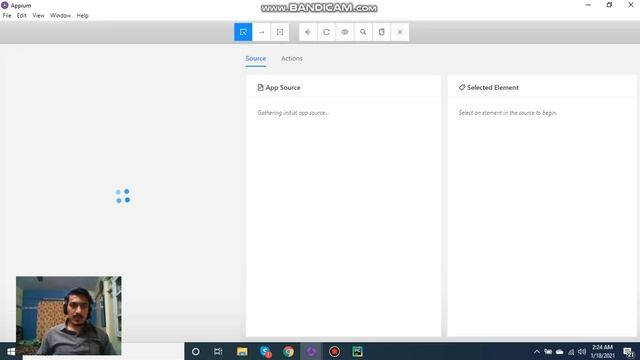
Task: Click the taskbar clock showing 2:24 AM
Action: point(602,351)
